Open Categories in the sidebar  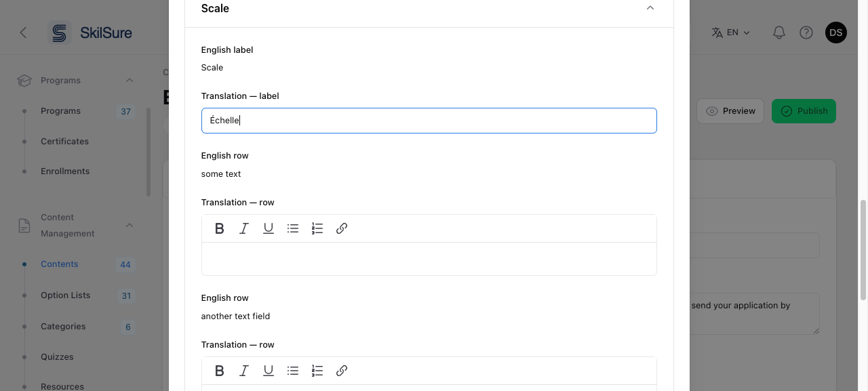click(x=63, y=327)
